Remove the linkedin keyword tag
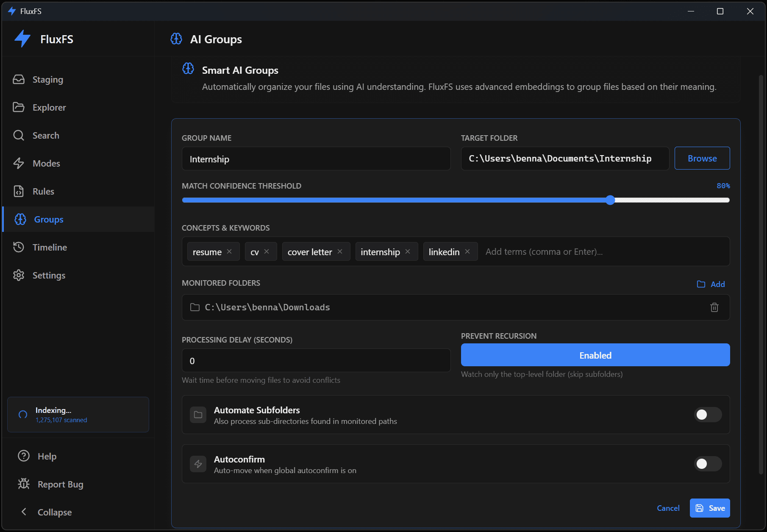 coord(467,251)
